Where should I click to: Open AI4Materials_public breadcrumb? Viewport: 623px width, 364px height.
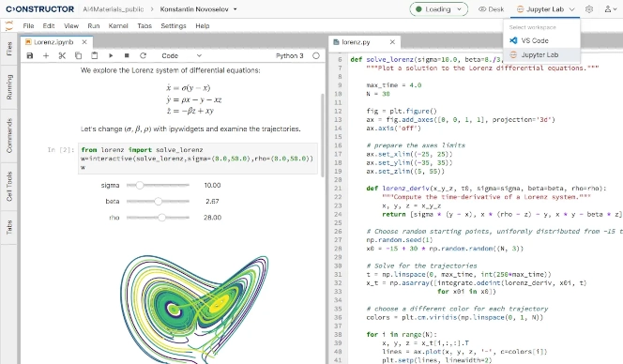(x=113, y=9)
